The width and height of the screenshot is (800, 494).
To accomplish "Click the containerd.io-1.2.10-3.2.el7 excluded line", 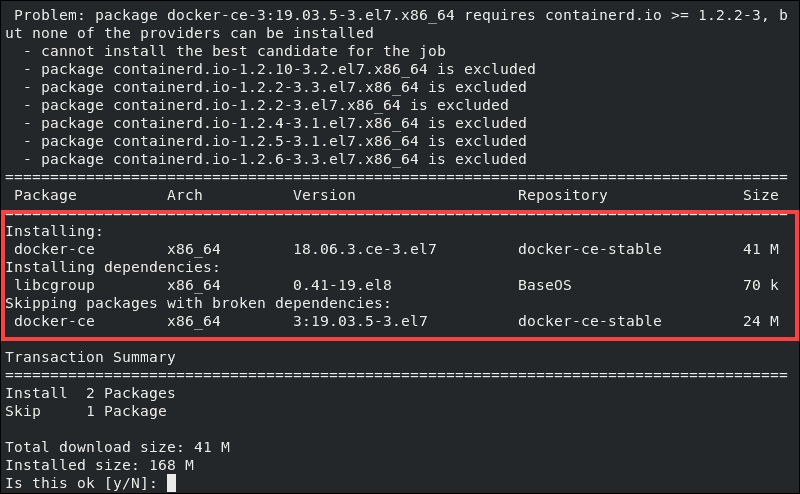I will [x=280, y=69].
